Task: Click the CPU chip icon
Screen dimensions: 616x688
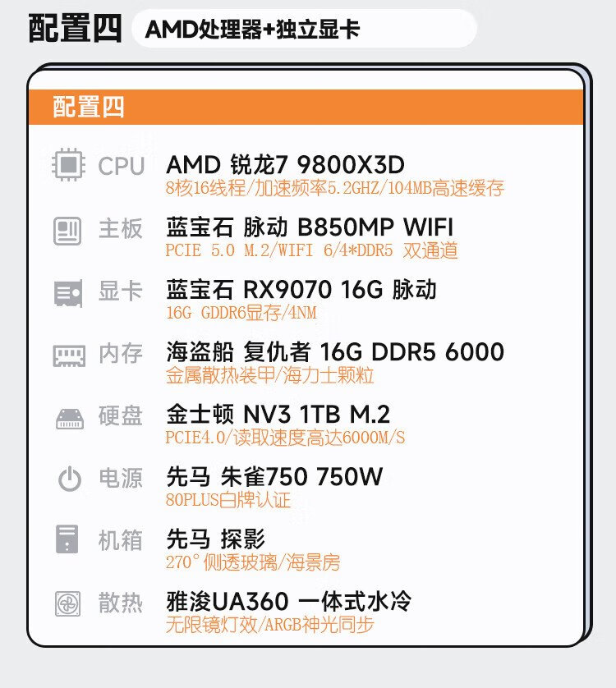Action: (x=68, y=166)
